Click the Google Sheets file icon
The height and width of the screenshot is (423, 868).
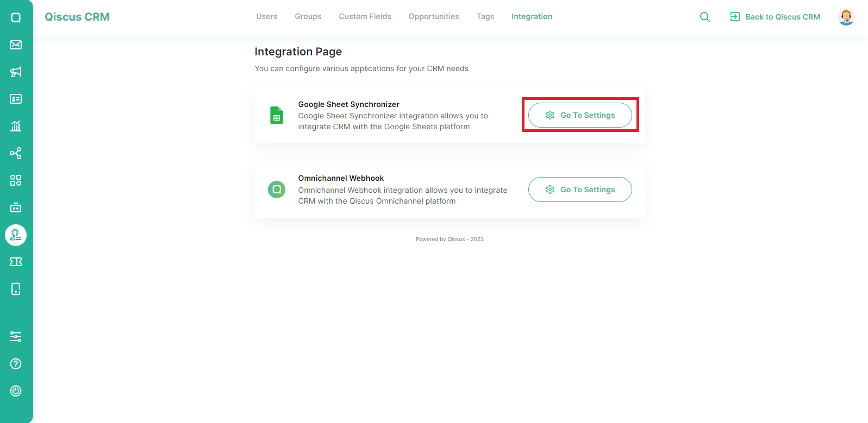(277, 115)
